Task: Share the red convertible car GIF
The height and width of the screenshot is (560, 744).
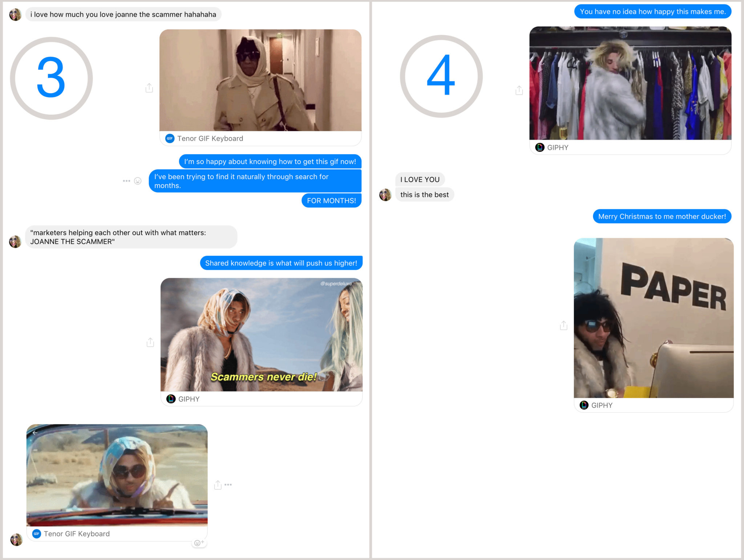Action: pos(218,485)
